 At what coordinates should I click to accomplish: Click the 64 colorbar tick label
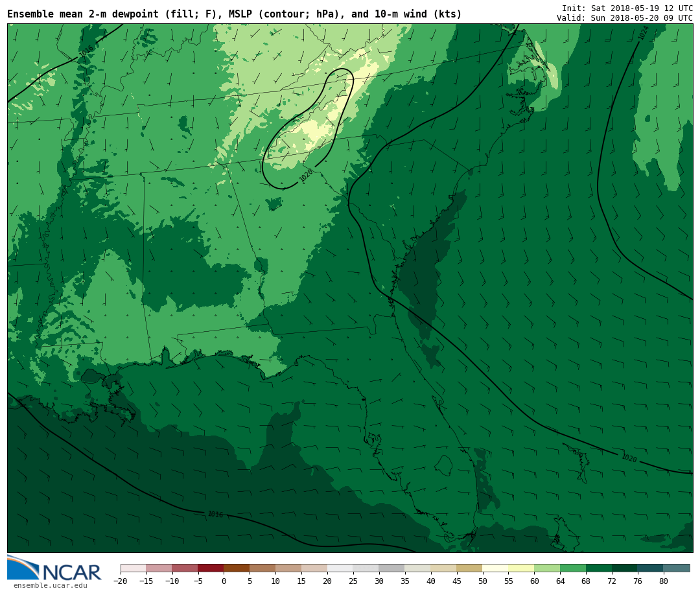click(x=561, y=581)
